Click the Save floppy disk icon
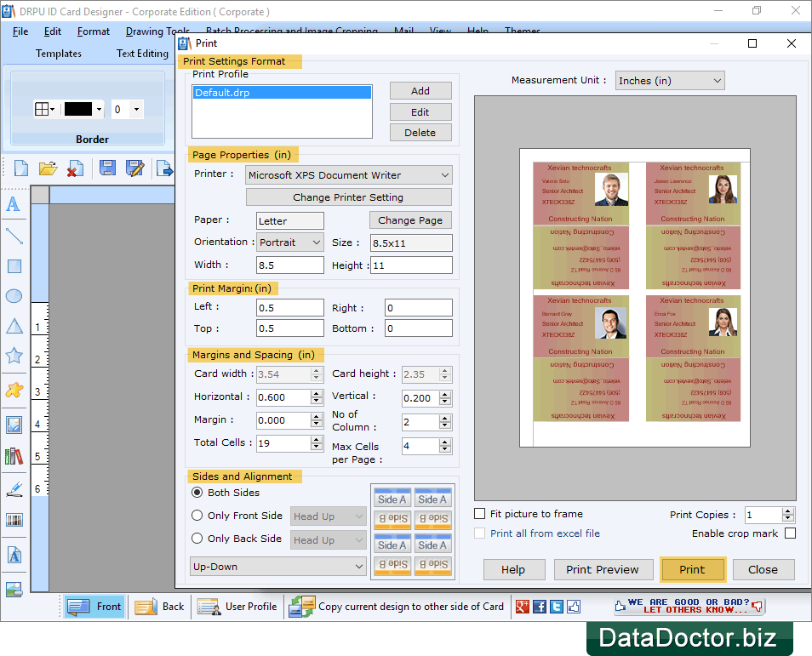The width and height of the screenshot is (812, 656). point(108,168)
